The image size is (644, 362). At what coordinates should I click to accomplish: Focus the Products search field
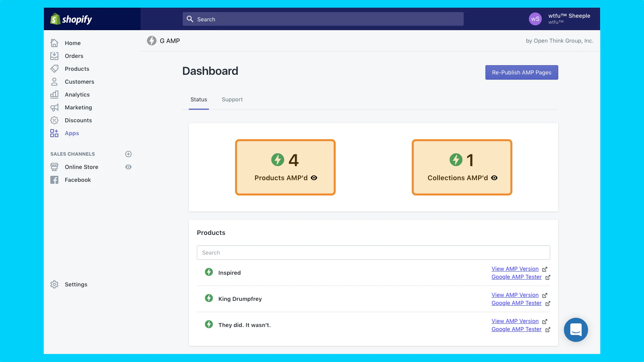(x=374, y=253)
